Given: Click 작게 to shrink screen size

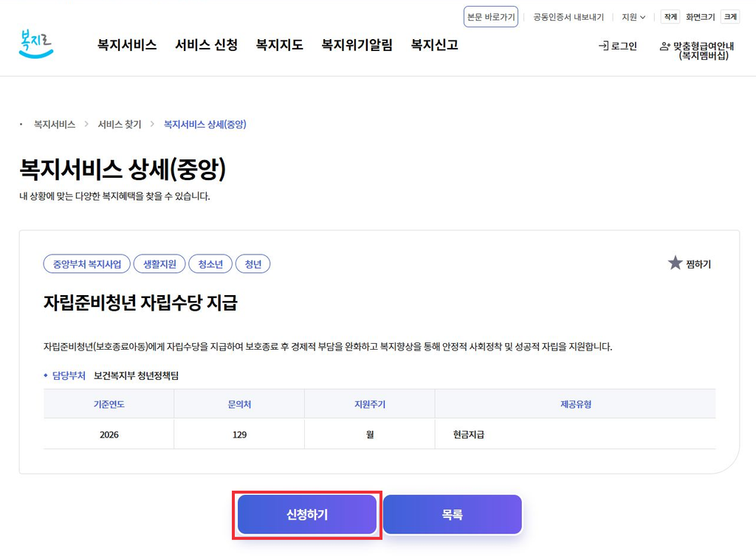Looking at the screenshot, I should (x=670, y=17).
